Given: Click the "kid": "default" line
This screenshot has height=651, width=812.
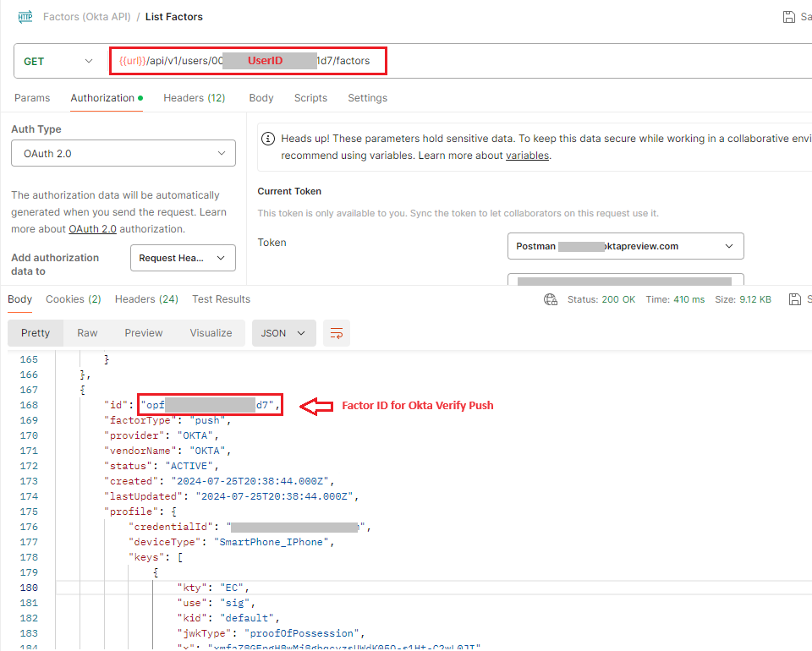Looking at the screenshot, I should pos(228,618).
